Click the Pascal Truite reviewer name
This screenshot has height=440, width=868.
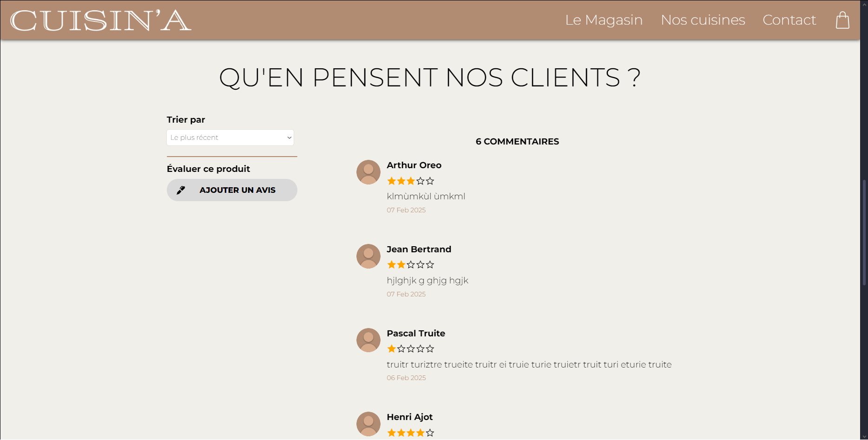[416, 333]
